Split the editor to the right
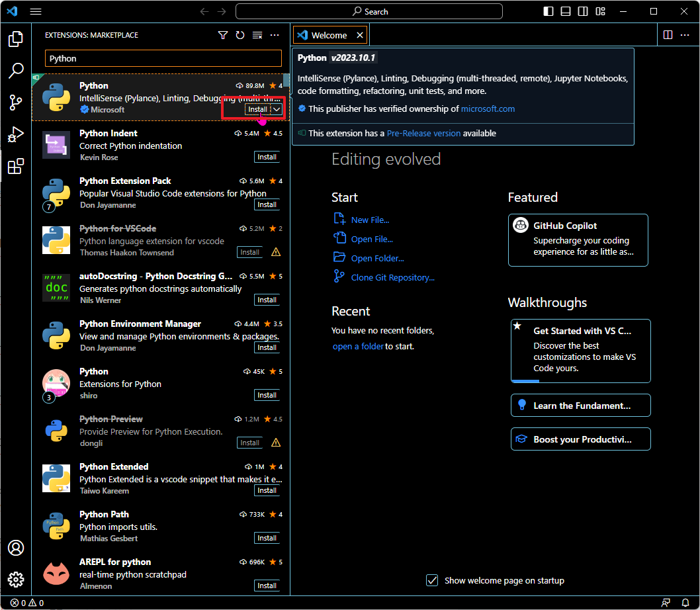Screen dimensions: 700x610 point(668,35)
